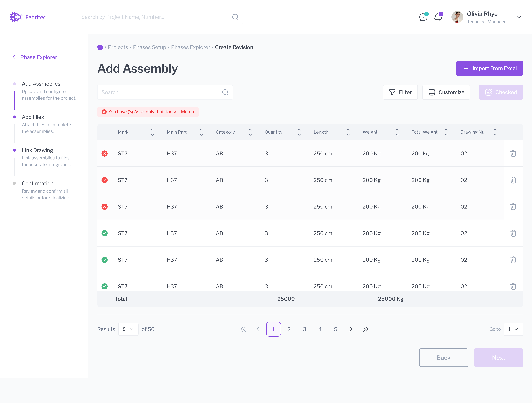Select the Link Drawing step

click(x=37, y=150)
